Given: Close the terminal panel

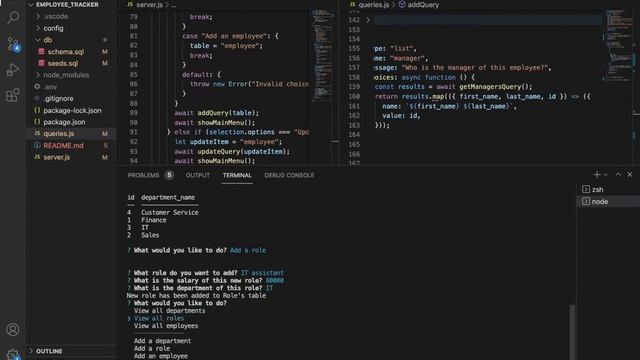Looking at the screenshot, I should (x=630, y=174).
